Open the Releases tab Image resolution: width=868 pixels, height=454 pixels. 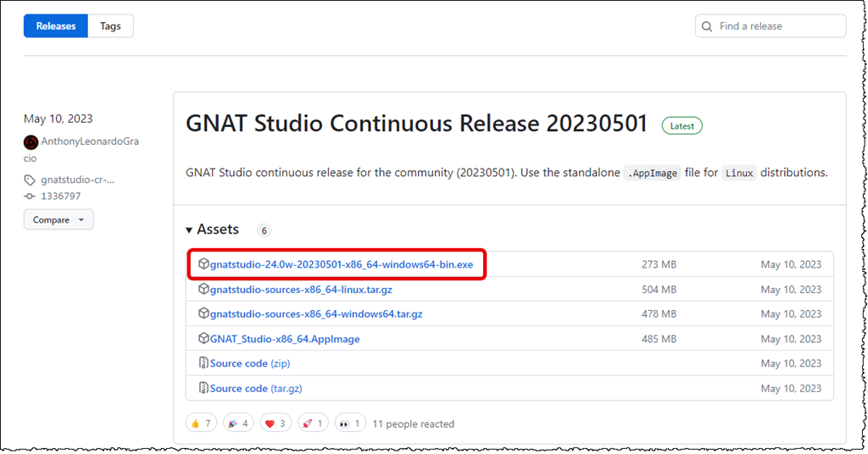[55, 26]
